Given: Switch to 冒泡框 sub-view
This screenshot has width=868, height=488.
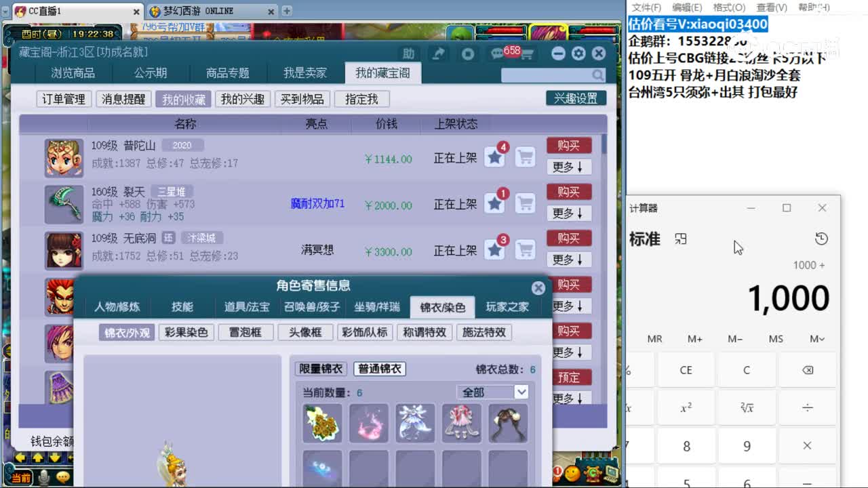Looking at the screenshot, I should 245,332.
